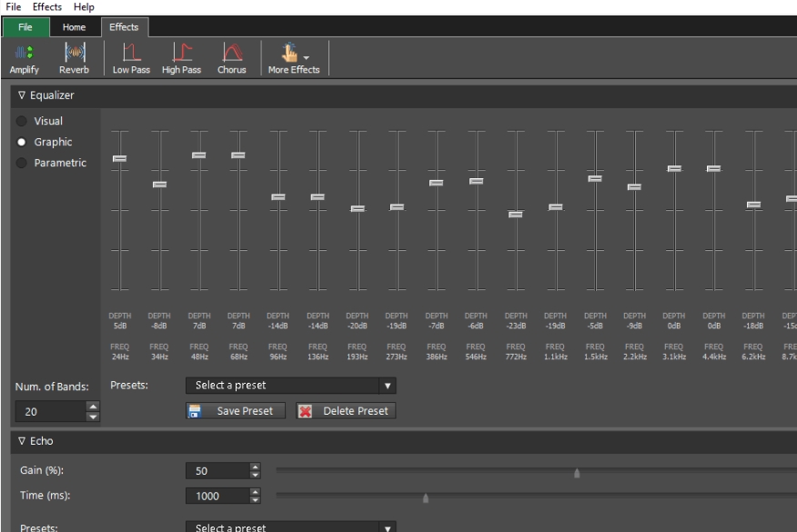Screen dimensions: 797x532
Task: Click the Gain (%) input field
Action: [217, 471]
